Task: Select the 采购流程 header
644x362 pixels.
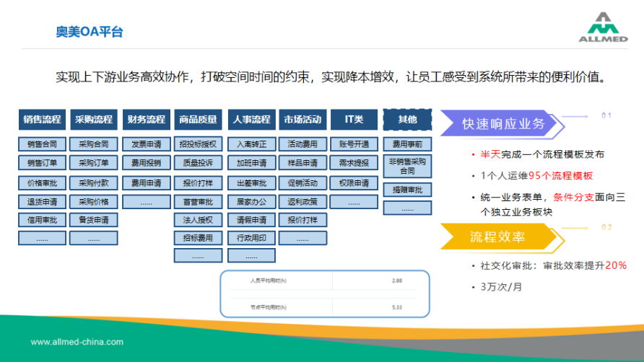Action: tap(94, 120)
